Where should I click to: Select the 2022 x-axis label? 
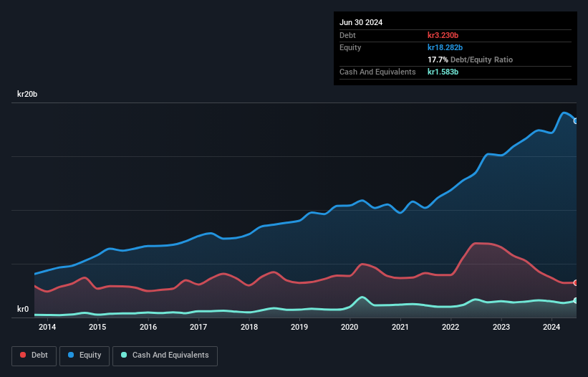(450, 327)
